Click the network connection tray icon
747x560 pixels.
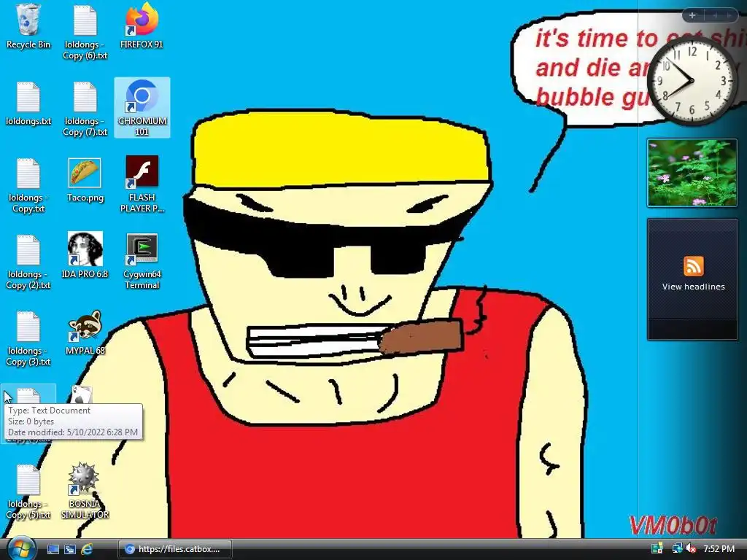(x=677, y=549)
